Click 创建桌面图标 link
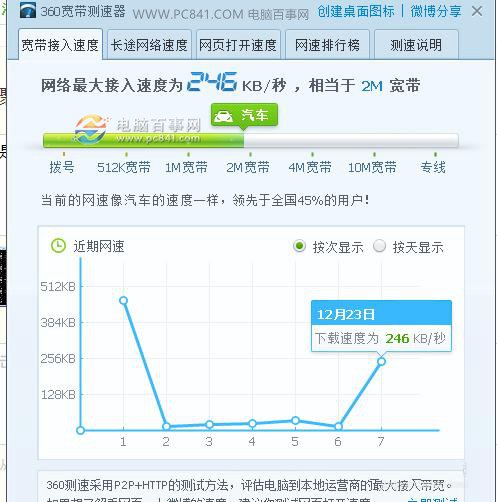 click(356, 12)
